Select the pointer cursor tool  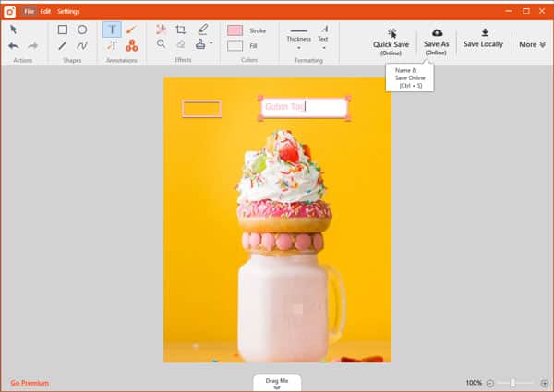pyautogui.click(x=13, y=30)
